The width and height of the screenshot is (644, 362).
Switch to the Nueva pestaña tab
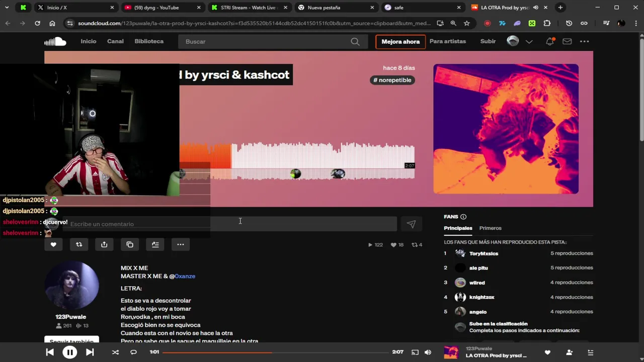(x=336, y=8)
